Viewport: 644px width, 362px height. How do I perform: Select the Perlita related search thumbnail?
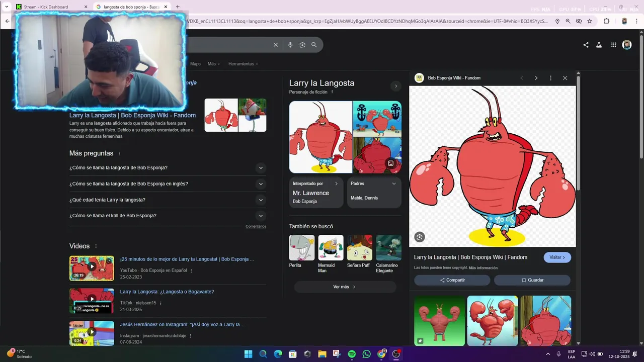click(302, 248)
